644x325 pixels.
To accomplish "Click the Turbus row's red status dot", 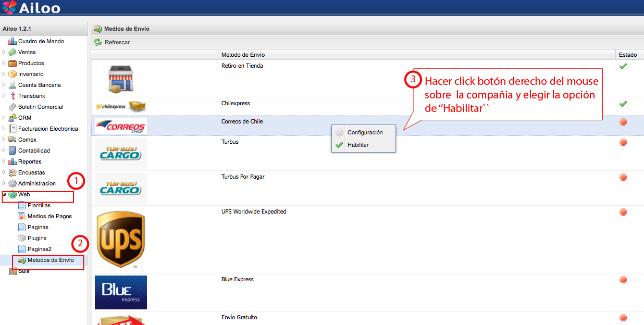I will (x=623, y=142).
